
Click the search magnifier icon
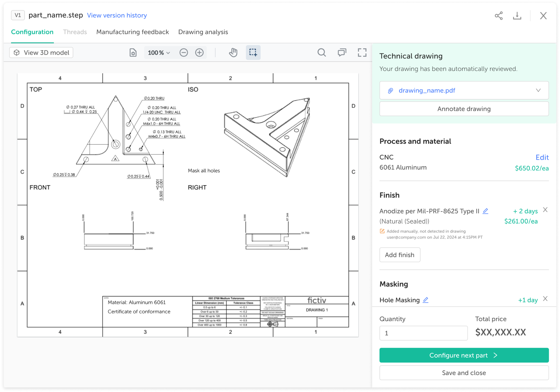(x=322, y=53)
